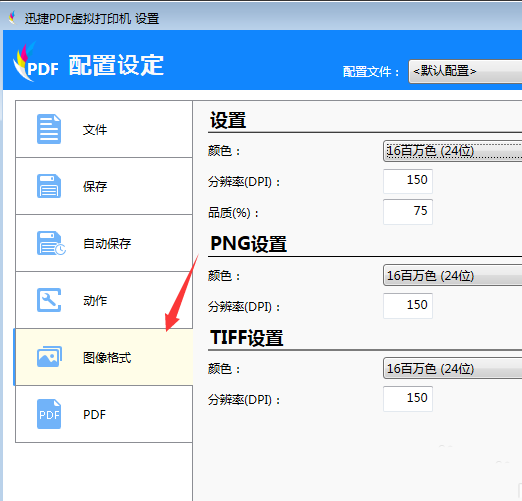
Task: Click the 设置 section heading
Action: [228, 120]
